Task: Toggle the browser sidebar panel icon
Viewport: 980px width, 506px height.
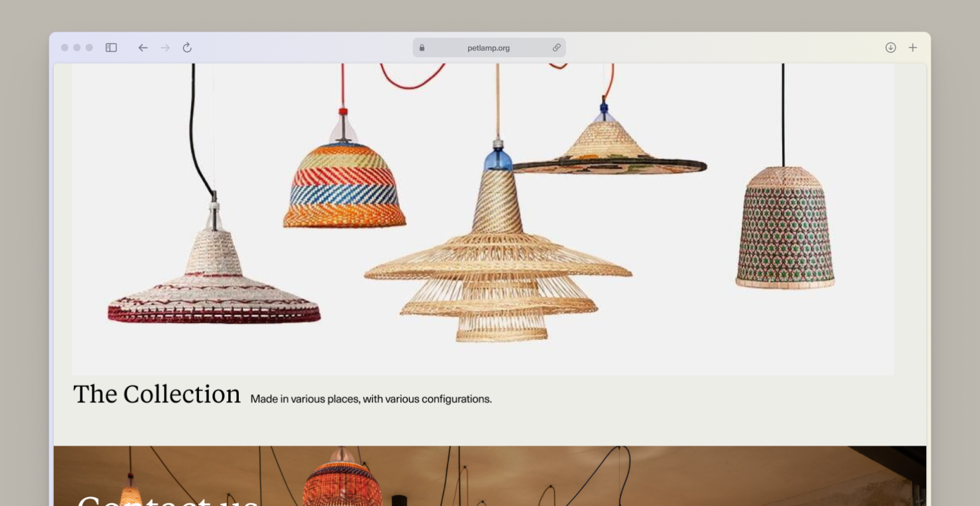Action: click(111, 47)
